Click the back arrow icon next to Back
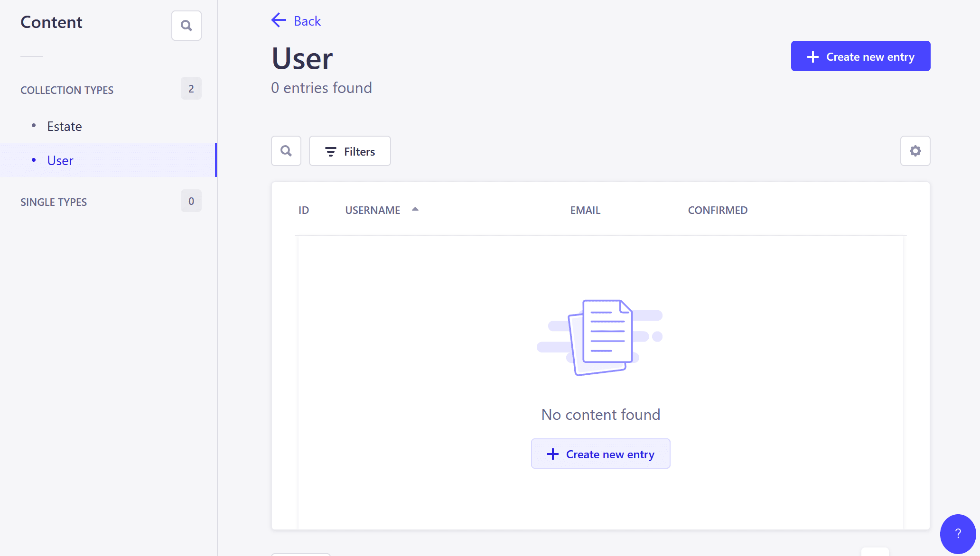Screen dimensions: 980x556 click(278, 20)
